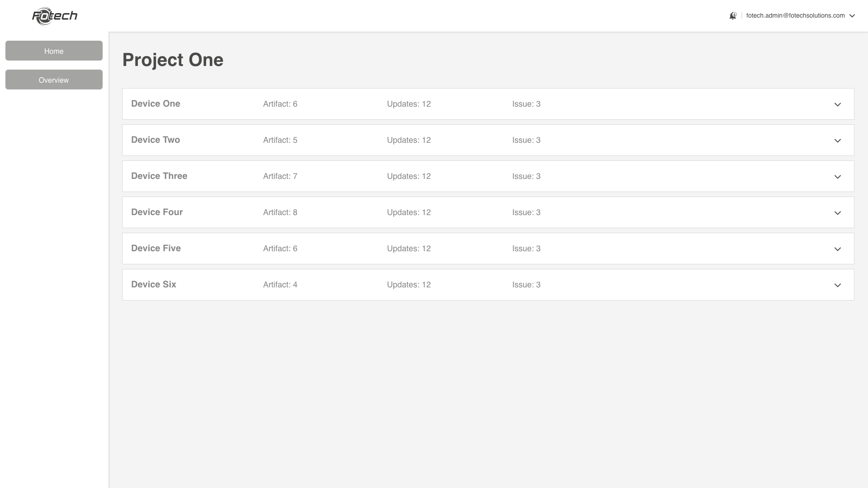Expand the Device Two row chevron

click(x=837, y=141)
